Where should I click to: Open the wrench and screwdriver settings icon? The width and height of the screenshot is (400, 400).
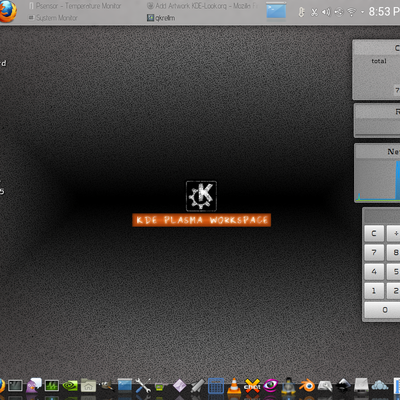pos(143,385)
